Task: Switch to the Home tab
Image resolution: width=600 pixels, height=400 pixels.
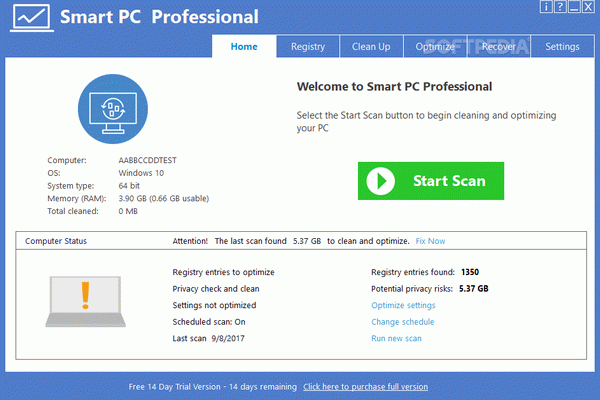Action: (244, 46)
